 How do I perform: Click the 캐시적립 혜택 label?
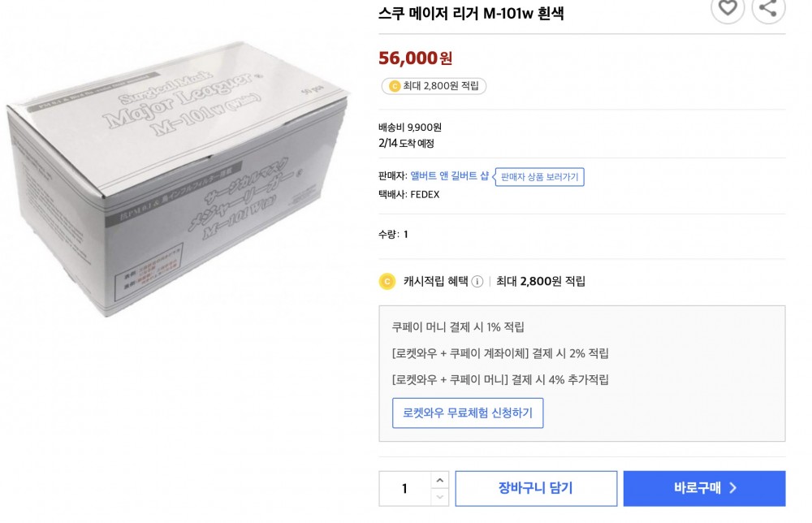tap(435, 282)
